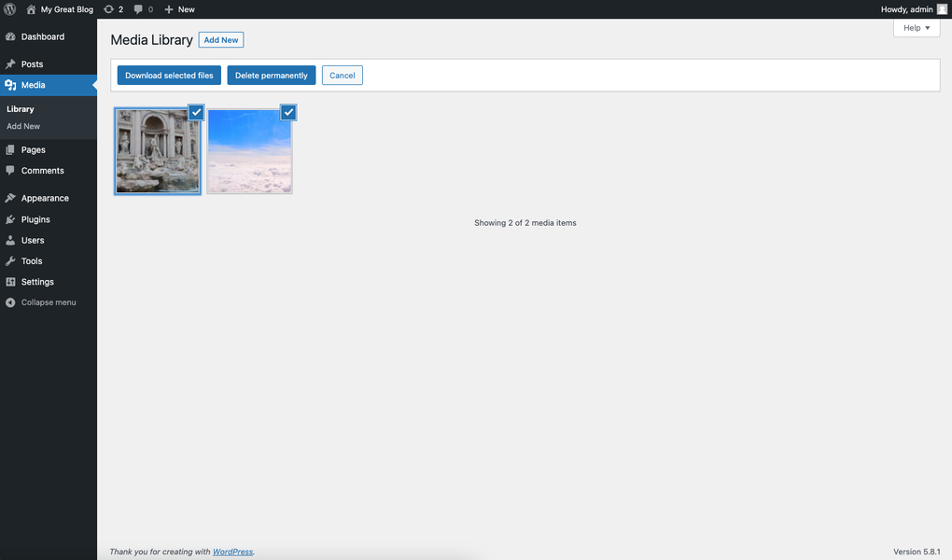Click the Posts pushpin icon
This screenshot has height=560, width=952.
point(11,63)
